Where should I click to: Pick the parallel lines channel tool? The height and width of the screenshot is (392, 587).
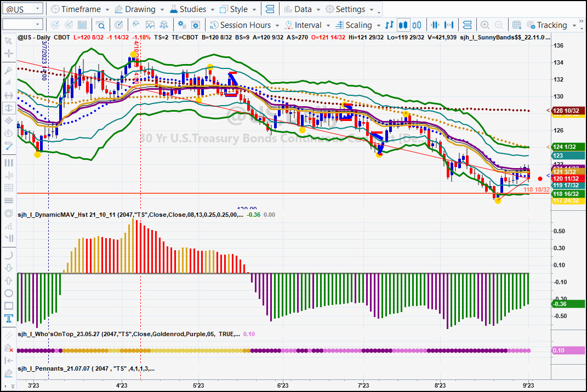coord(8,120)
